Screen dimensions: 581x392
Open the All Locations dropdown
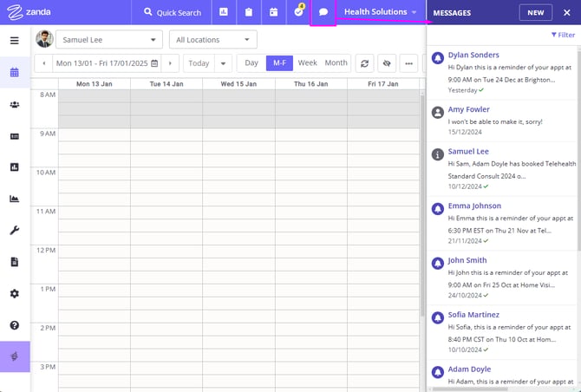coord(213,40)
